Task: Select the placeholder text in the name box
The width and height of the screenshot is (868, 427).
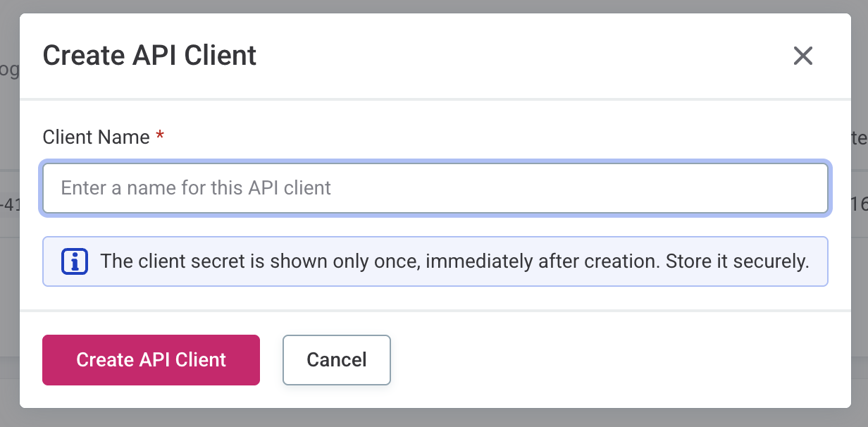Action: (x=196, y=188)
